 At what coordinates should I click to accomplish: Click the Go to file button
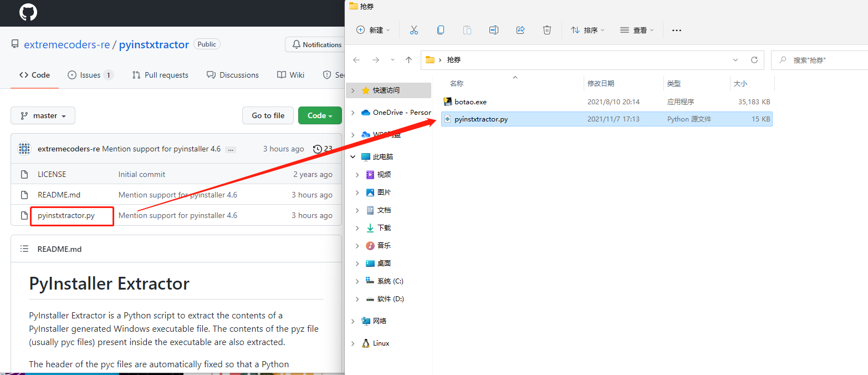(268, 115)
